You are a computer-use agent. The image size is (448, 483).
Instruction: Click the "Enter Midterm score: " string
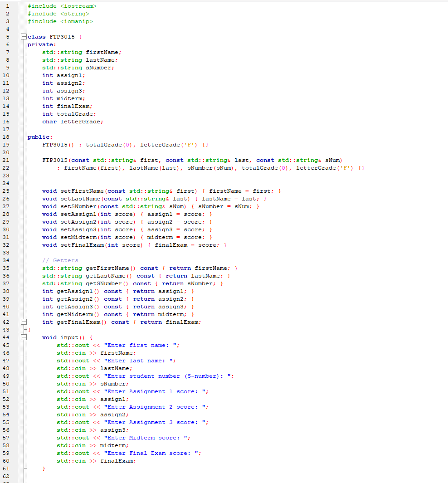146,438
